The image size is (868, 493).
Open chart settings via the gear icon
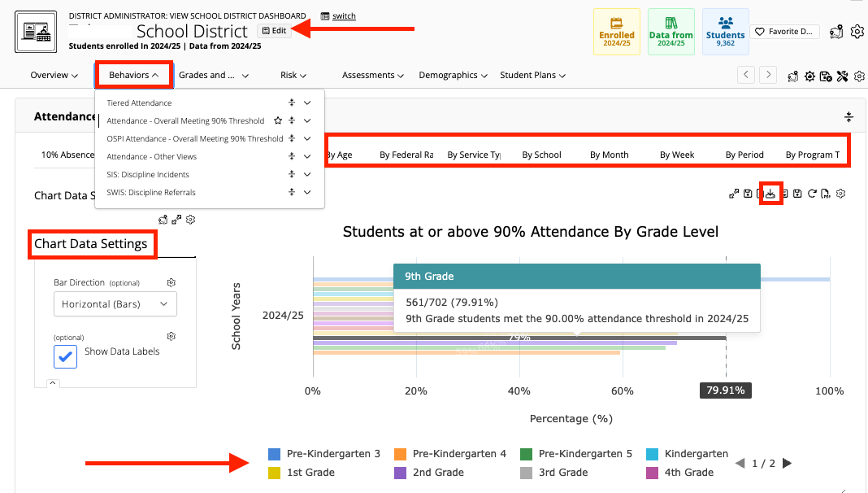click(x=840, y=194)
